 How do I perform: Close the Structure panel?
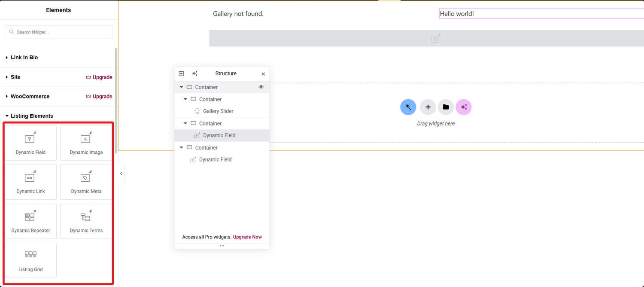click(263, 74)
